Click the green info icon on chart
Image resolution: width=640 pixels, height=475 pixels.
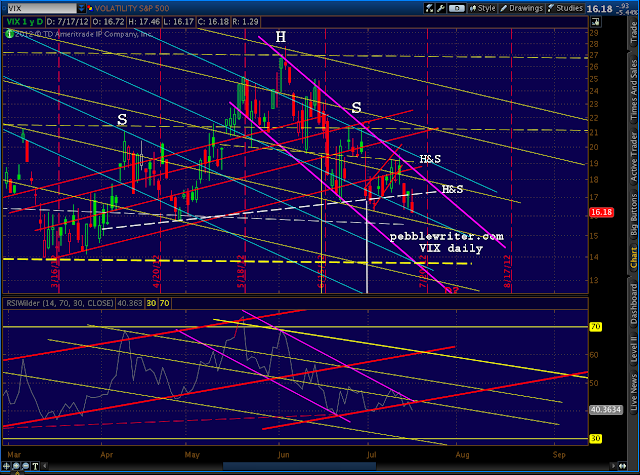point(9,34)
